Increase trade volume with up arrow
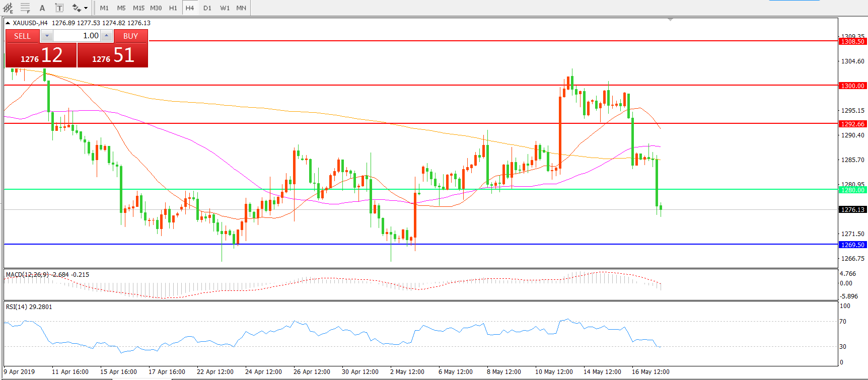Viewport: 868px width, 380px height. click(106, 36)
